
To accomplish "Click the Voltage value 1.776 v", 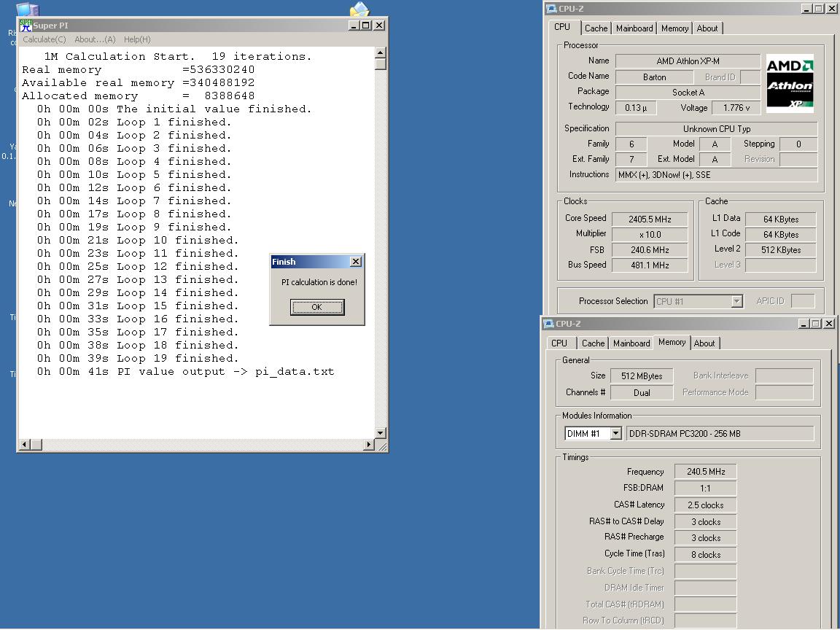I will [x=736, y=108].
